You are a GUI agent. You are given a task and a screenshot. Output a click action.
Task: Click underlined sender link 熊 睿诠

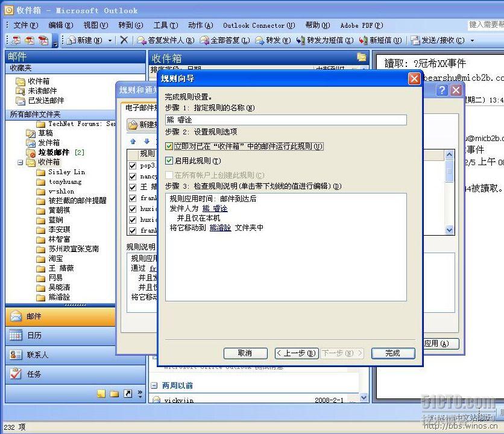coord(215,209)
